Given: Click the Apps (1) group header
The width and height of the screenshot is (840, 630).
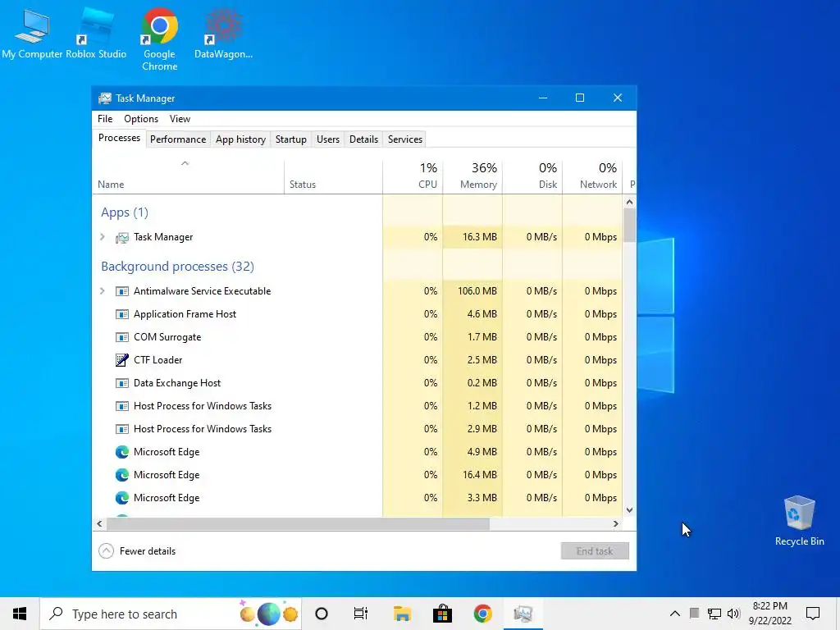Looking at the screenshot, I should tap(125, 212).
